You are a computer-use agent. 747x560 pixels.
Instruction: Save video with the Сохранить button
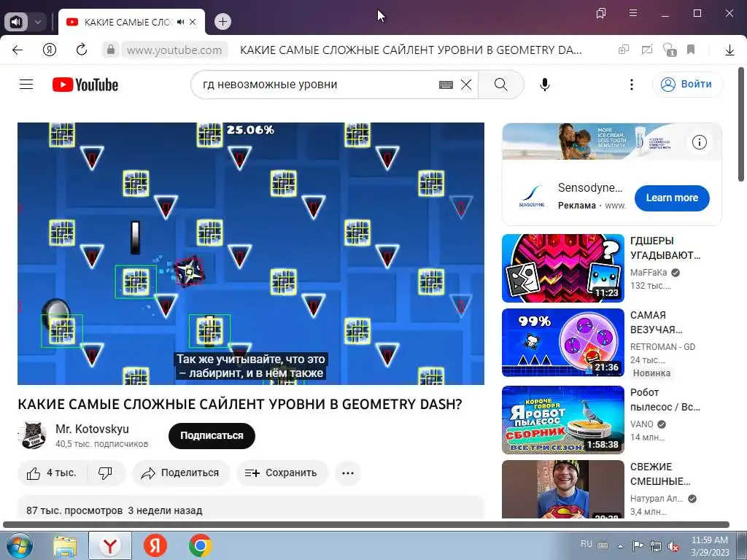click(x=282, y=472)
